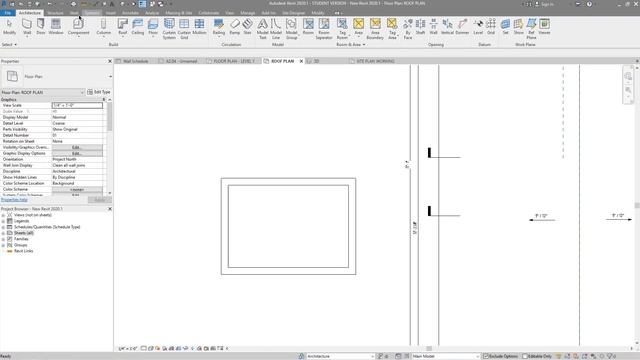Open the File menu
Viewport: 640px width, 360px height.
(x=8, y=13)
